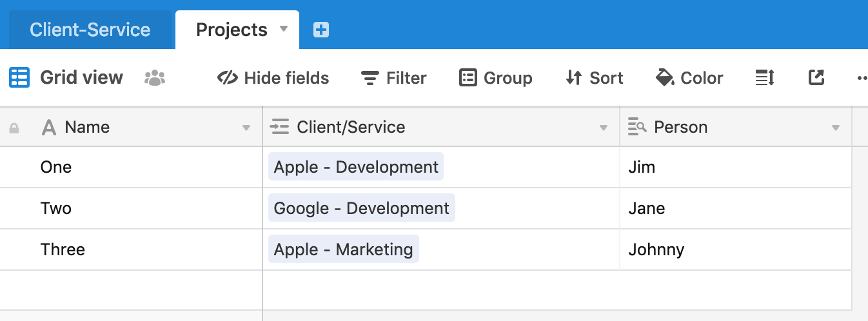Click the add table plus icon
868x321 pixels.
(x=321, y=30)
